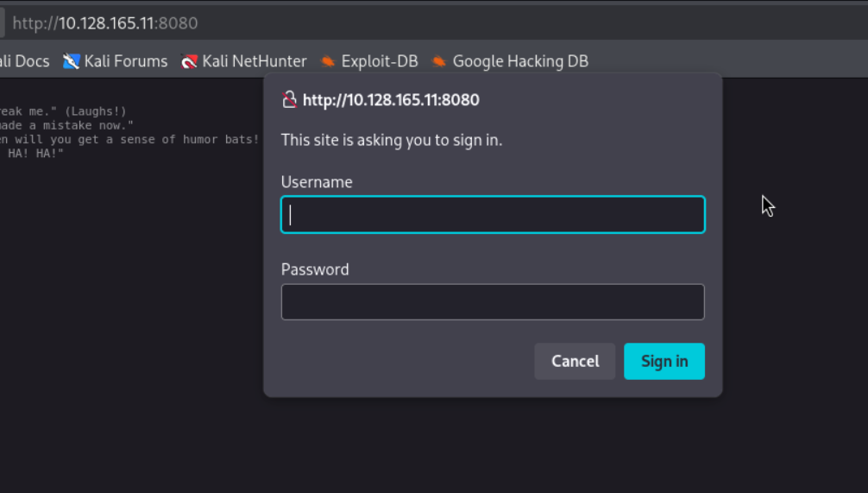Focus the Password input field
Screen dimensions: 868x493
point(493,302)
